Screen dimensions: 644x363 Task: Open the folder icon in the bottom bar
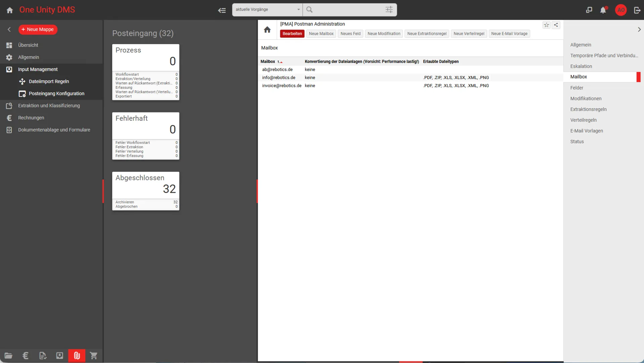(8, 356)
